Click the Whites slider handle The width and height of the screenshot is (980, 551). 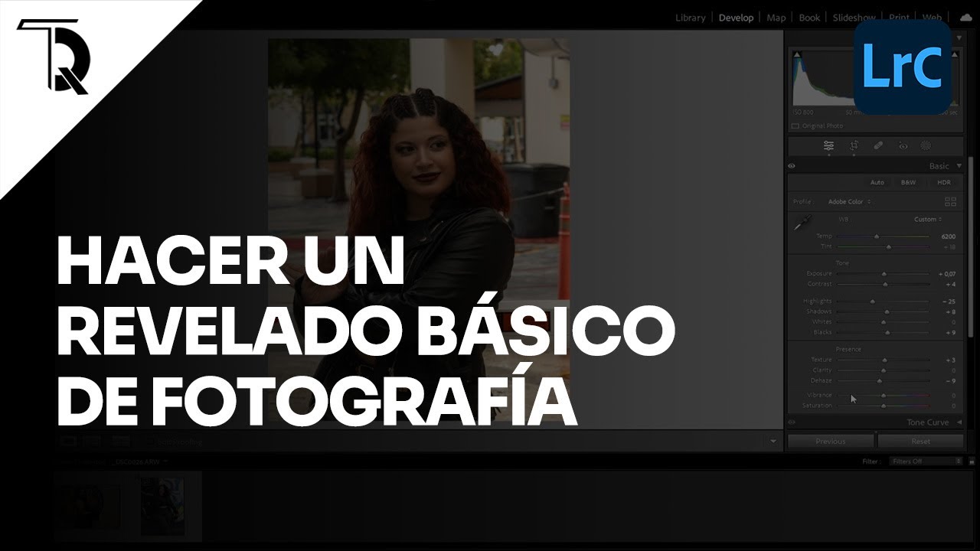pyautogui.click(x=884, y=322)
